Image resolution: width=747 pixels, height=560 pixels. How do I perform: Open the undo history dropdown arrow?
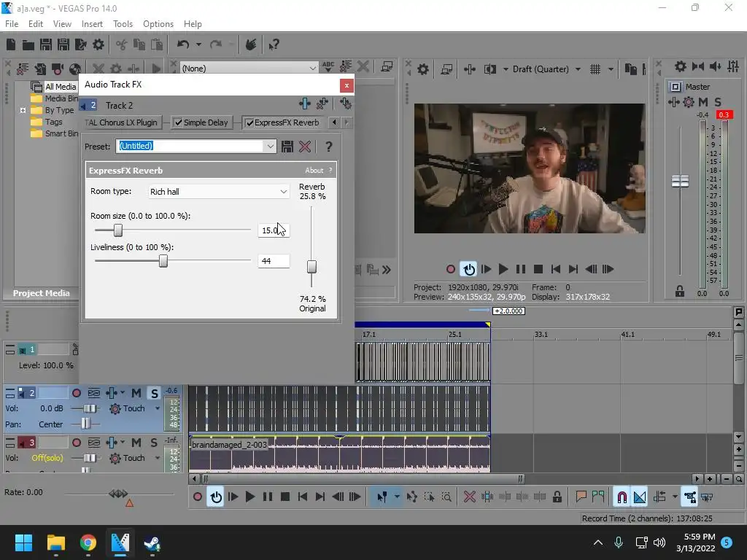198,44
